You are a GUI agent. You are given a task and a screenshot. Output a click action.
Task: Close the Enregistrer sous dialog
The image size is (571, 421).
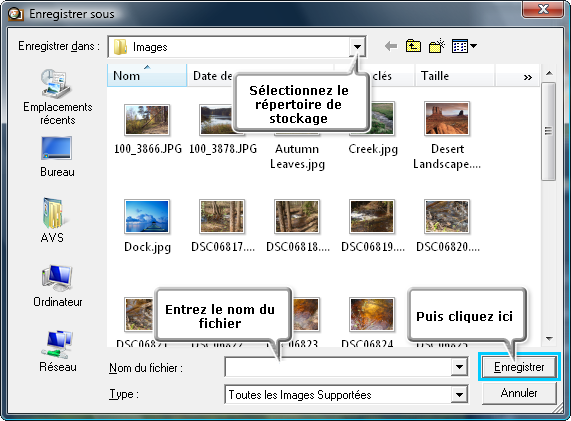coord(543,9)
